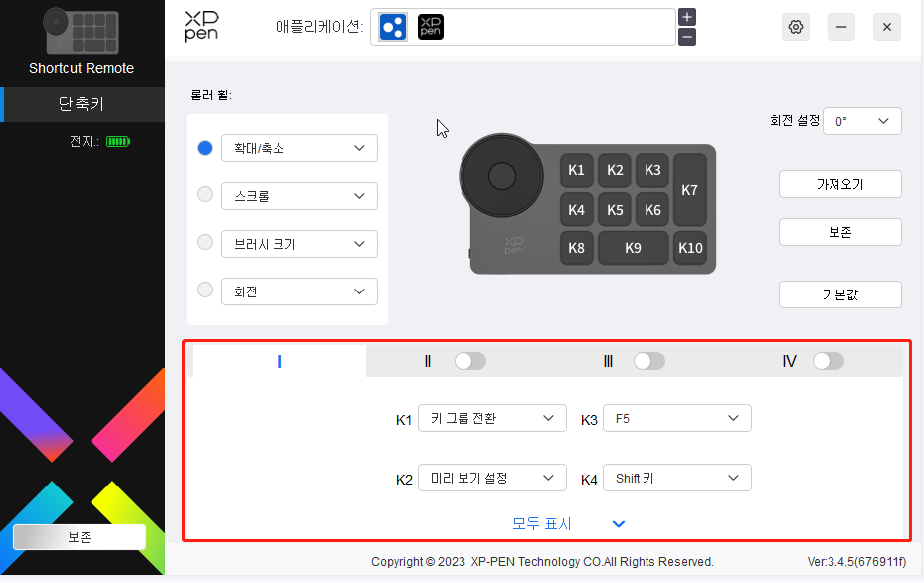Open the 단축키 sidebar tab
This screenshot has width=924, height=583.
82,104
